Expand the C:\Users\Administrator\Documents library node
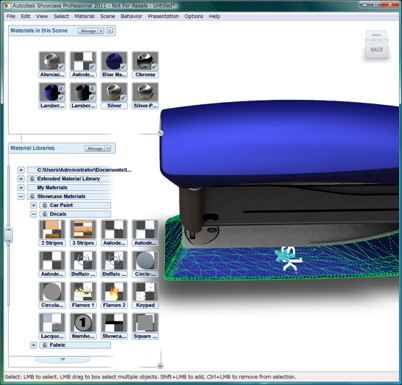This screenshot has height=385, width=402. pos(21,170)
